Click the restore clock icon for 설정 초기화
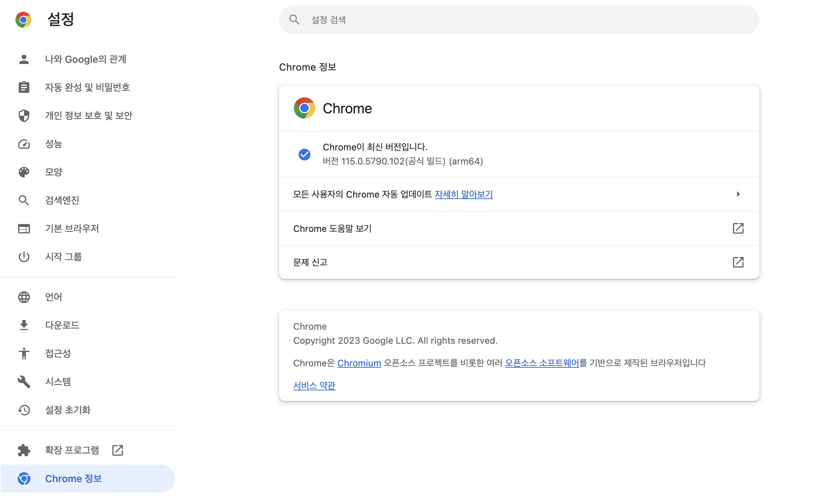This screenshot has width=816, height=504. pyautogui.click(x=24, y=410)
